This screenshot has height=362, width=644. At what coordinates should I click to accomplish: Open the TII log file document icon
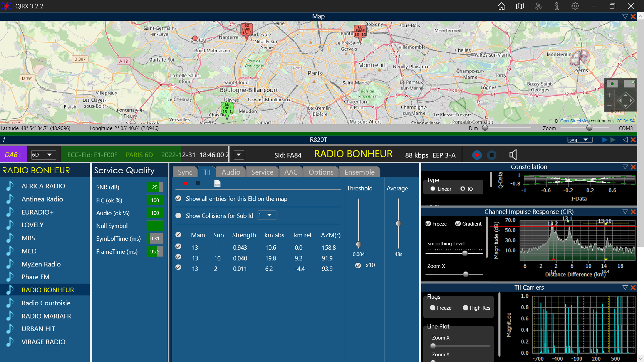217,183
